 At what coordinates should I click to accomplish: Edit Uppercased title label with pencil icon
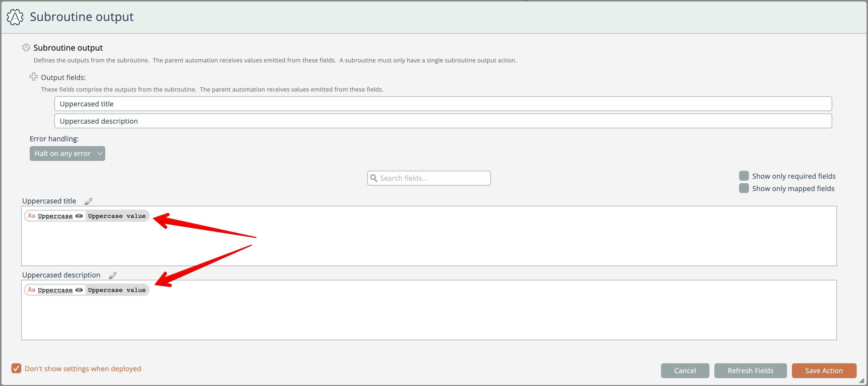[x=89, y=201]
